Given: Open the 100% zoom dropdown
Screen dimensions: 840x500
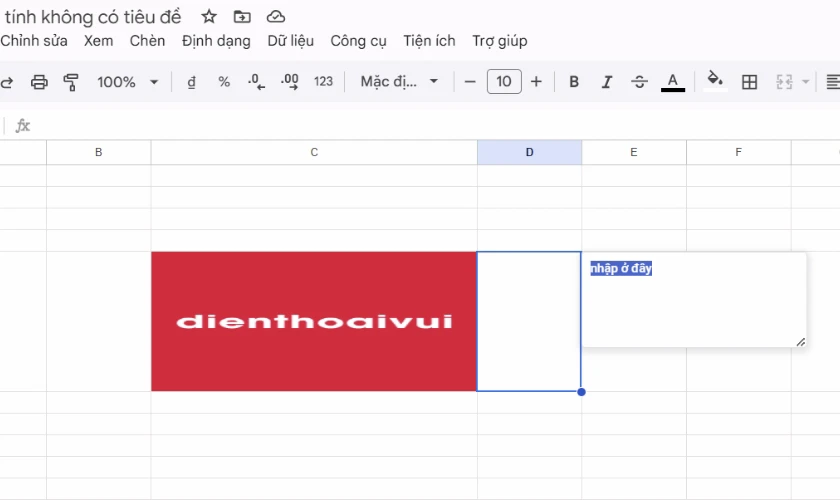Looking at the screenshot, I should point(128,82).
